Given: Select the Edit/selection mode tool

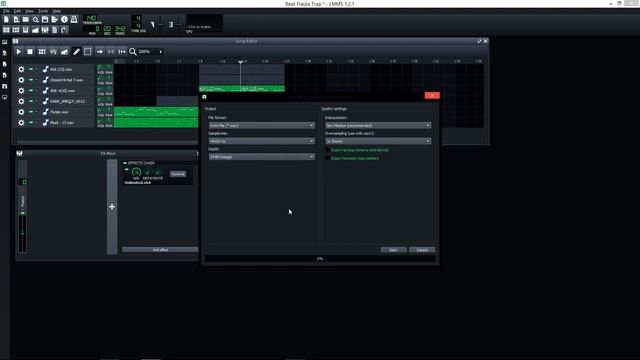Looking at the screenshot, I should point(88,52).
